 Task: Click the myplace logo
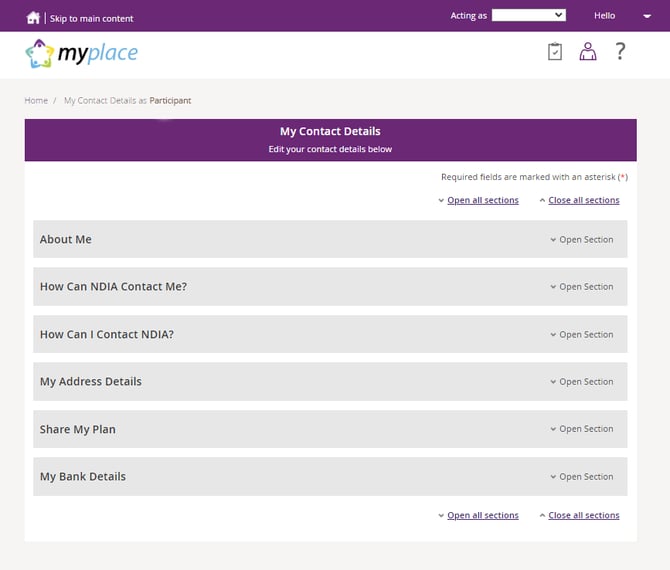click(x=82, y=53)
